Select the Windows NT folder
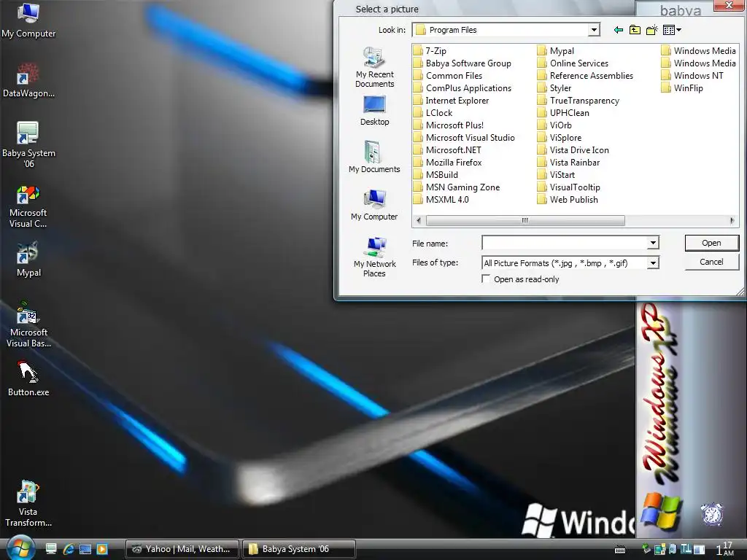This screenshot has width=747, height=560. [x=692, y=76]
